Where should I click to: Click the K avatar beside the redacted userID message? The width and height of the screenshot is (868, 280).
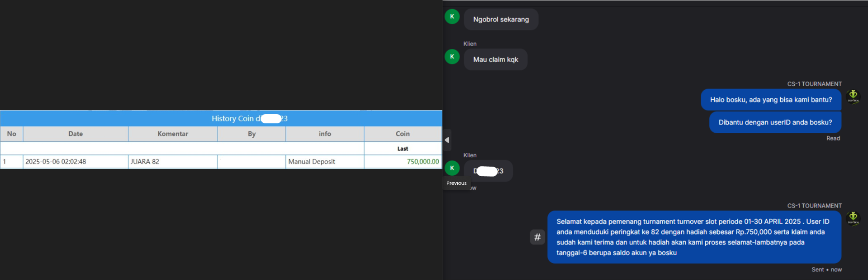pos(452,168)
